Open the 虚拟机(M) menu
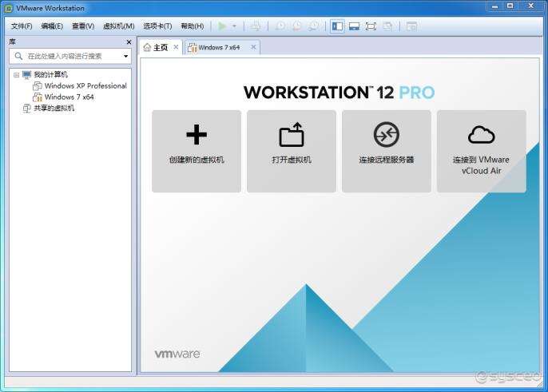The height and width of the screenshot is (392, 548). pos(119,26)
